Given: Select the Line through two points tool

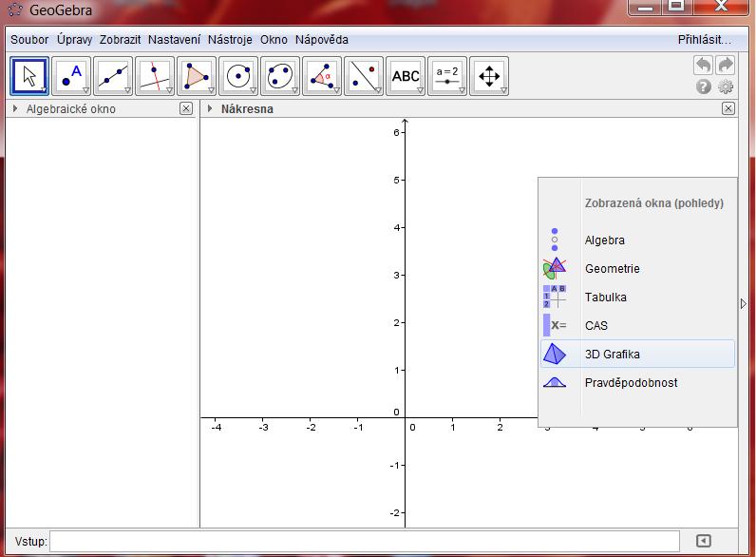Looking at the screenshot, I should coord(113,76).
